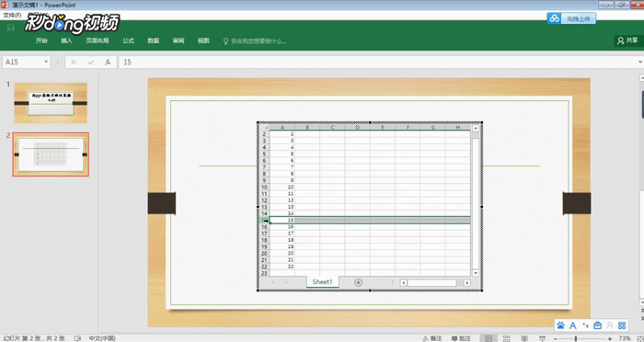Screen dimensions: 644x342
Task: Select row 2 header
Action: pyautogui.click(x=265, y=134)
